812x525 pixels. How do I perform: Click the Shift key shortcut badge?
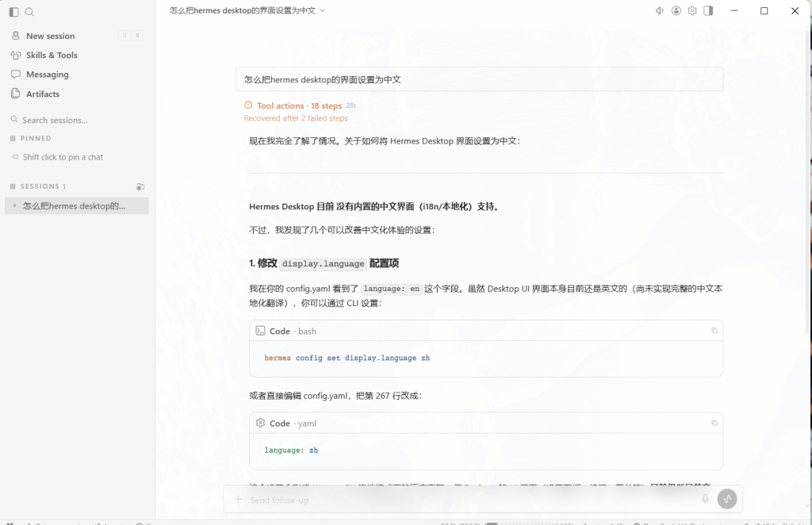click(x=124, y=35)
